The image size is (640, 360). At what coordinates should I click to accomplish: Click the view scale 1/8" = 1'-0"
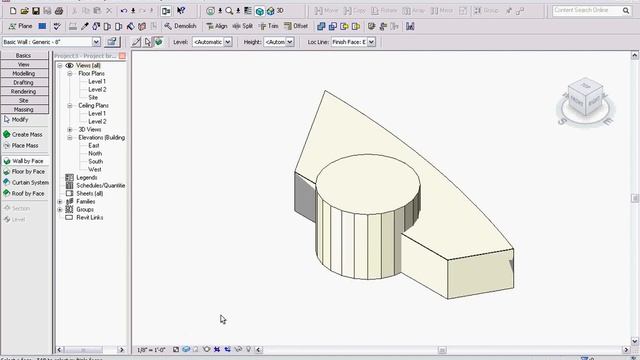coord(151,350)
